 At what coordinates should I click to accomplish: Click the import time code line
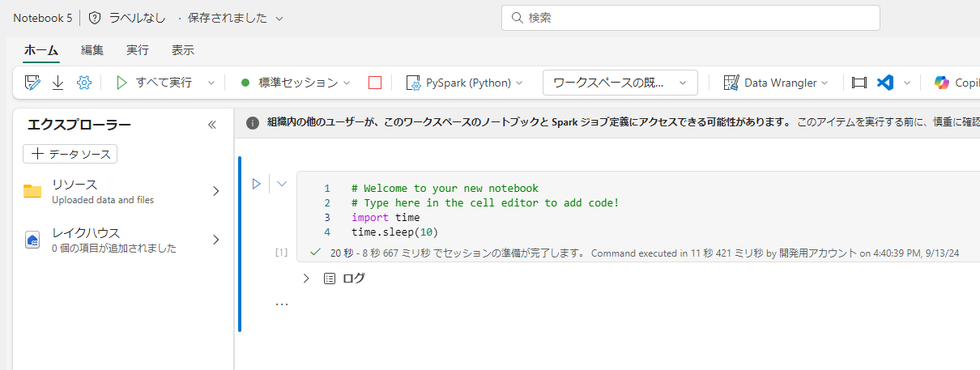(386, 218)
